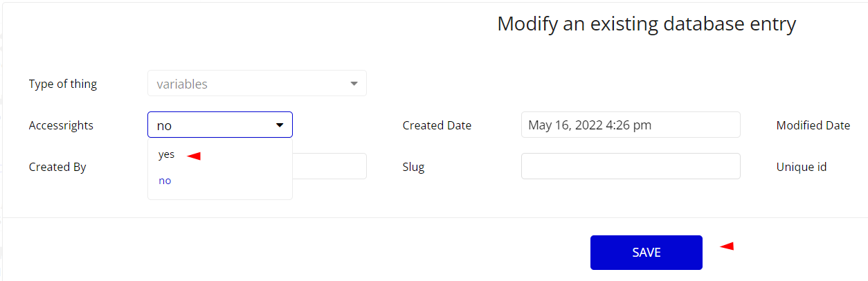Image resolution: width=868 pixels, height=281 pixels.
Task: Click the "Slug" field label
Action: tap(413, 167)
